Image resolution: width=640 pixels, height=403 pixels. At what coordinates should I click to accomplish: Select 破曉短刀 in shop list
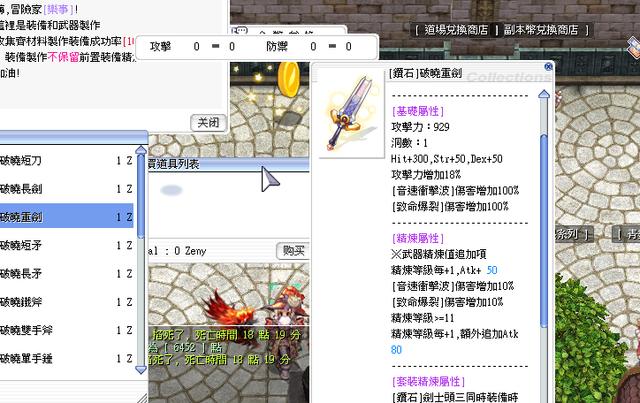(67, 160)
